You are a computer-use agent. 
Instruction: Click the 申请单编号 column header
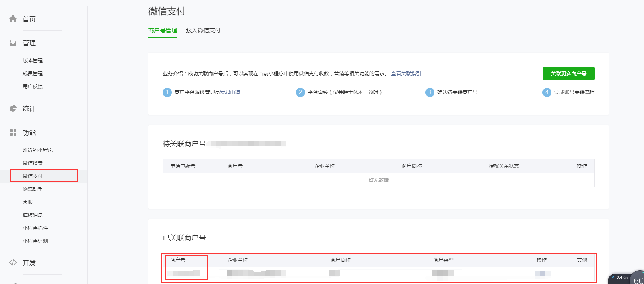tap(183, 166)
